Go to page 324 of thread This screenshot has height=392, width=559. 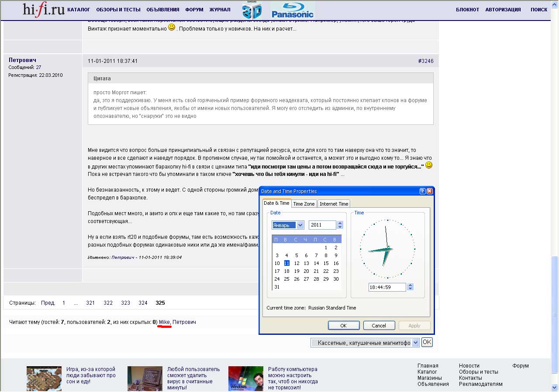[143, 303]
